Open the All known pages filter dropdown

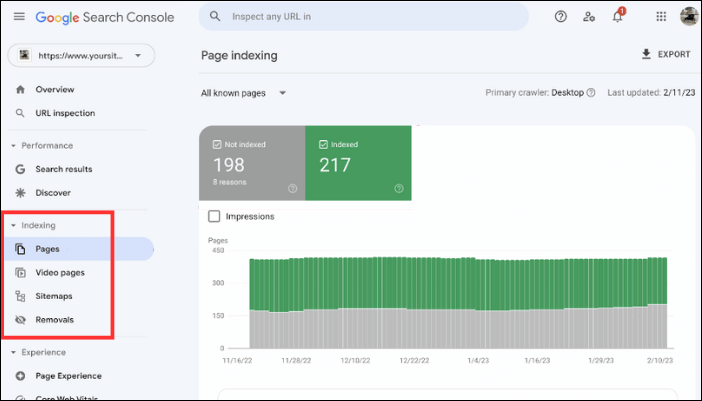(243, 93)
